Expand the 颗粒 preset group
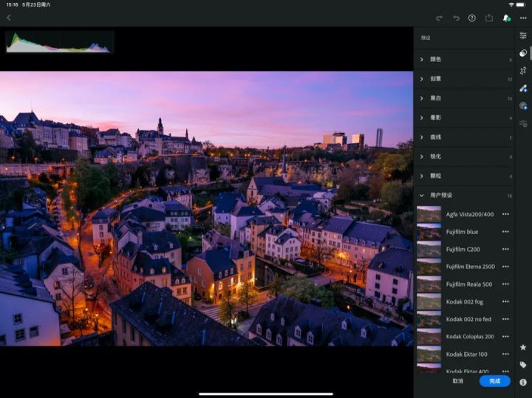Viewport: 532px width, 398px height. tap(465, 176)
